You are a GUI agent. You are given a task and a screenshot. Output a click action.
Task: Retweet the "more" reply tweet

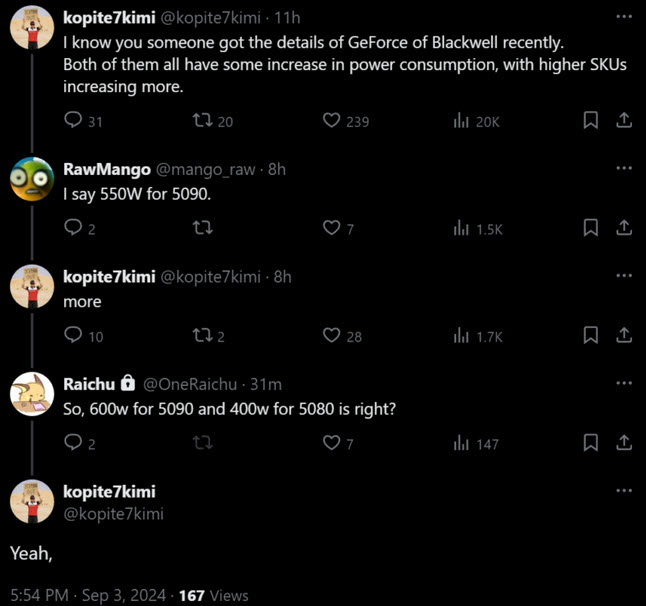pos(201,336)
